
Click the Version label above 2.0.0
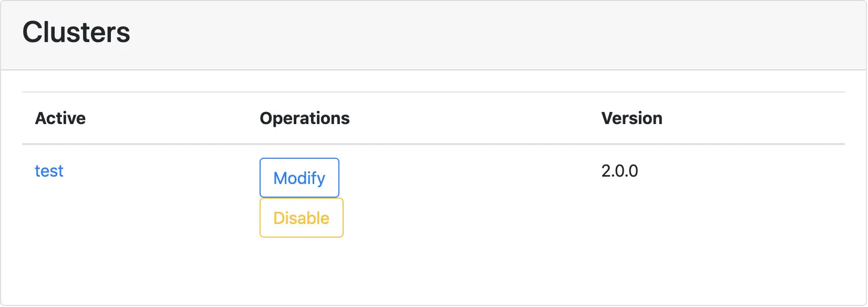point(632,118)
